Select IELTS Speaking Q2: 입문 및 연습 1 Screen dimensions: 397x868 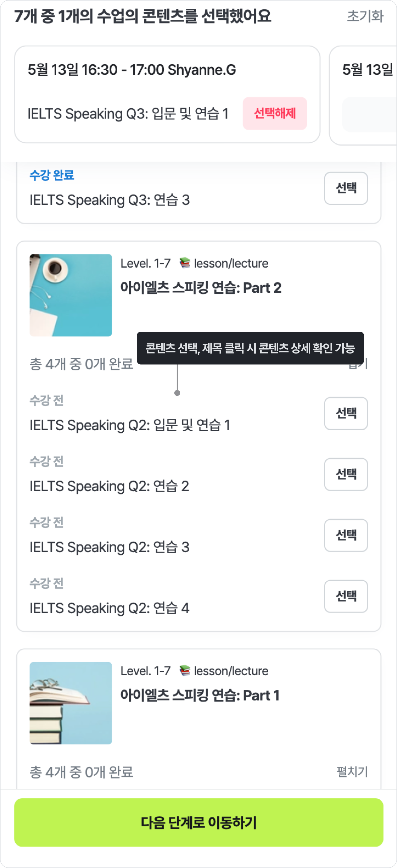[346, 413]
